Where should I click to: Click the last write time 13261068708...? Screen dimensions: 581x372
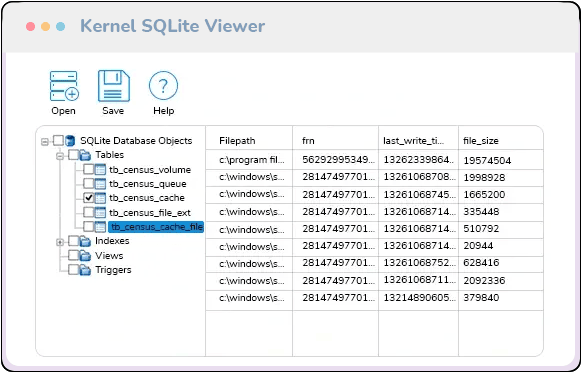419,177
